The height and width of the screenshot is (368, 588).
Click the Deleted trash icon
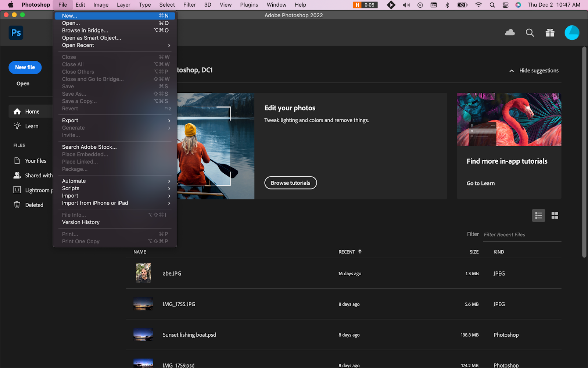click(17, 205)
